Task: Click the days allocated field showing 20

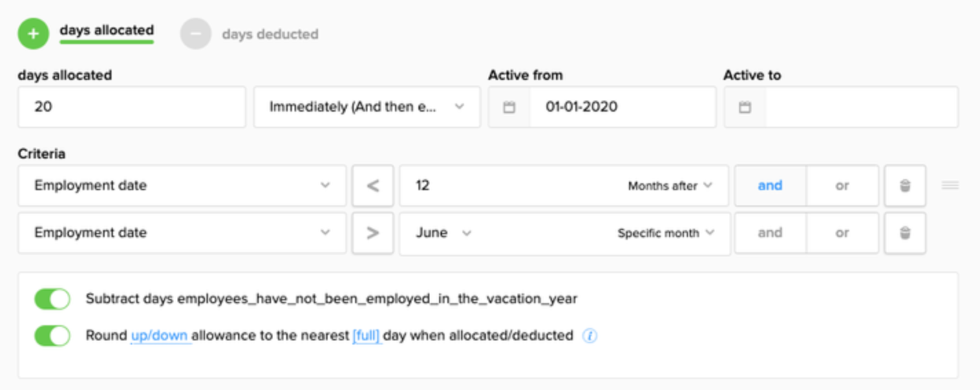Action: pyautogui.click(x=131, y=107)
